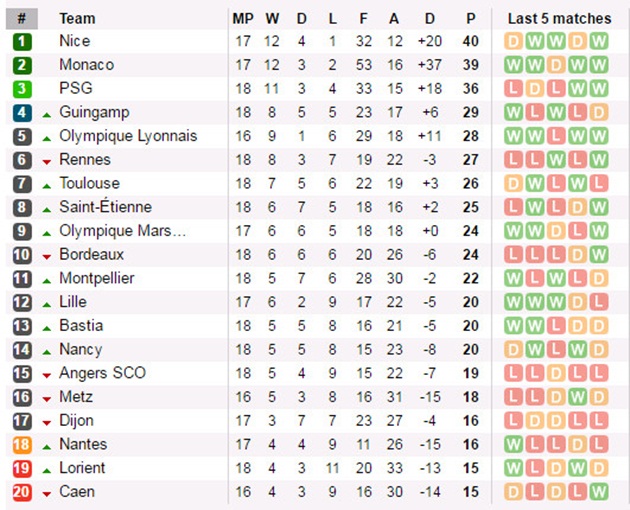Click Caen's last win result icon
The width and height of the screenshot is (630, 510).
click(x=598, y=492)
